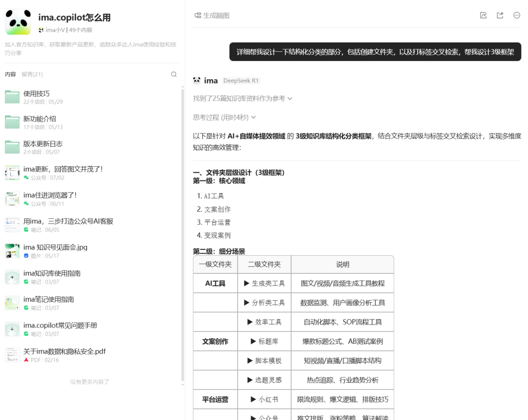Click the panda avatar of the ima.copilot knowledge base
The width and height of the screenshot is (528, 420).
tap(18, 22)
